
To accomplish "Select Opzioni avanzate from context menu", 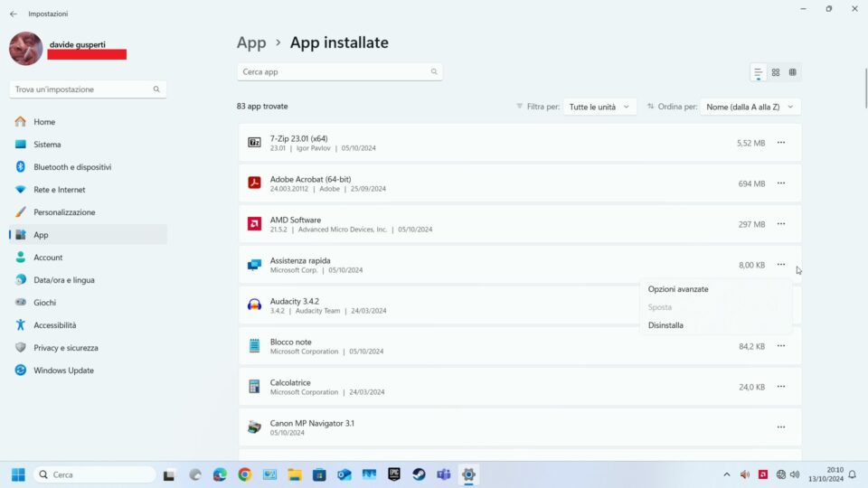I will 678,289.
